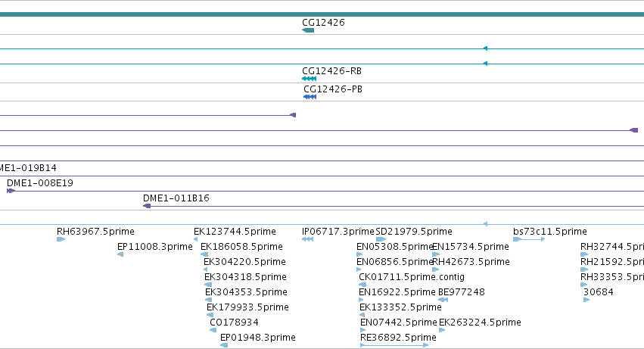The width and height of the screenshot is (644, 349).
Task: Select the EK123744.5prime EST label
Action: click(235, 232)
